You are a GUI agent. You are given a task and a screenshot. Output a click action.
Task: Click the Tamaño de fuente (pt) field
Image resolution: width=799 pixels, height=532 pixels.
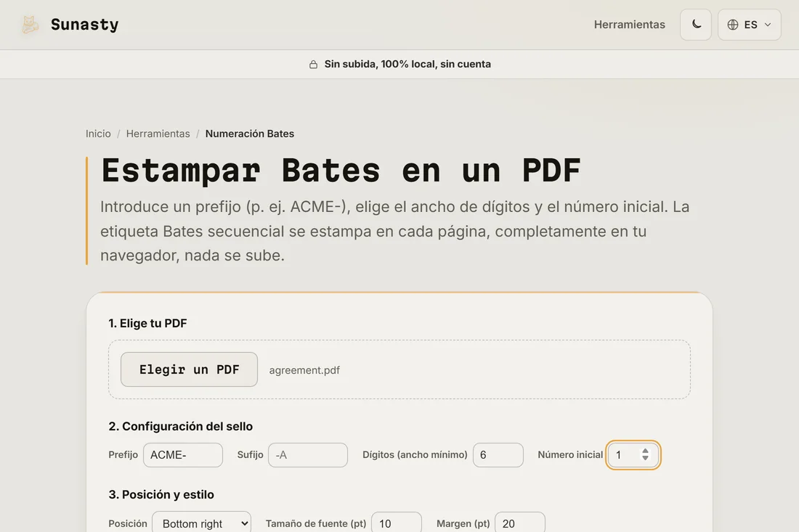coord(397,523)
